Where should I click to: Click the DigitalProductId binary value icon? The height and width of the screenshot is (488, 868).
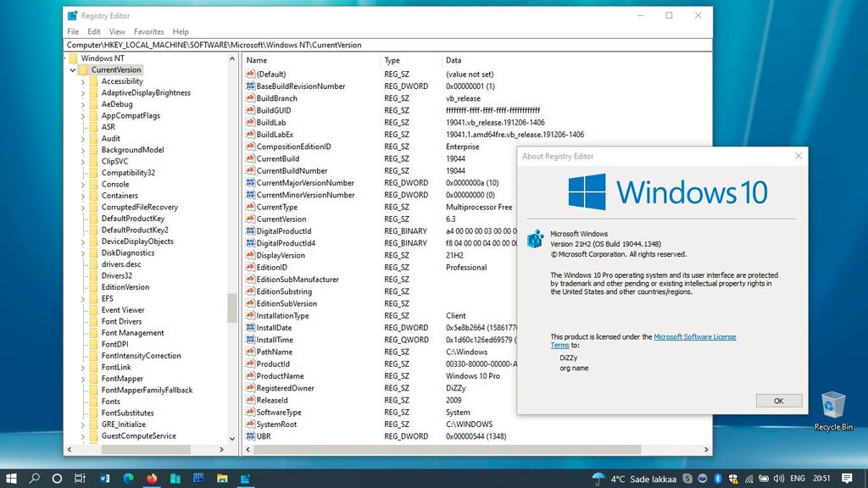250,231
